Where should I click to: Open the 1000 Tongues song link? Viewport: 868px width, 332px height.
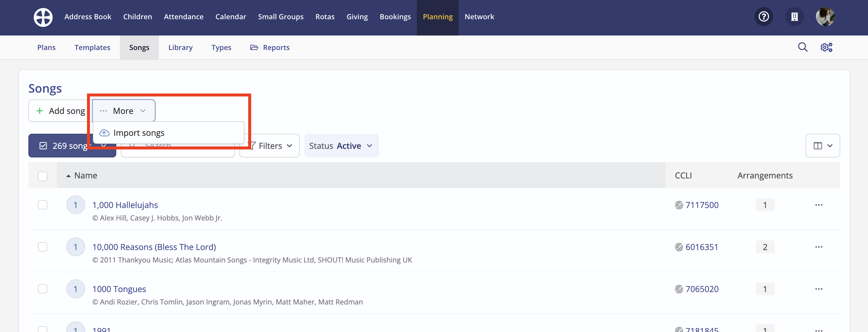point(119,289)
